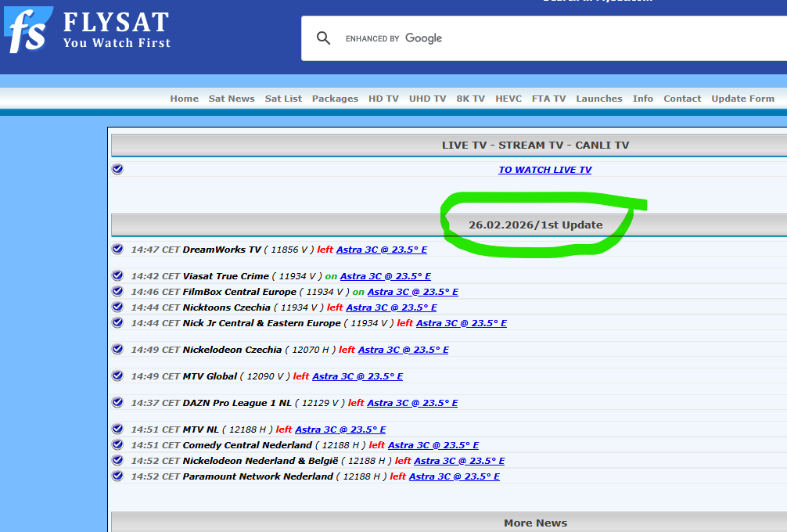787x532 pixels.
Task: Click the DAZN Pro League 1 NL name
Action: coord(237,402)
